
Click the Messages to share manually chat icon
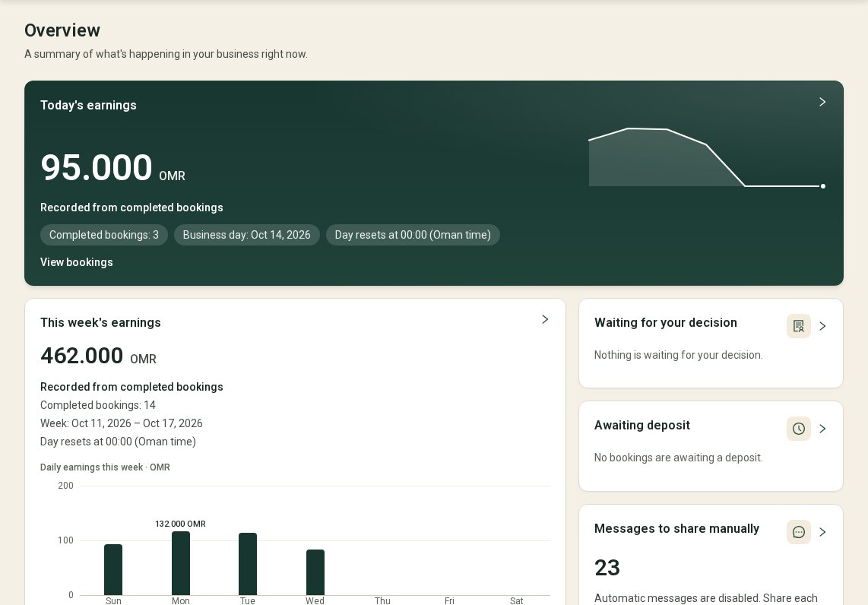(x=798, y=532)
